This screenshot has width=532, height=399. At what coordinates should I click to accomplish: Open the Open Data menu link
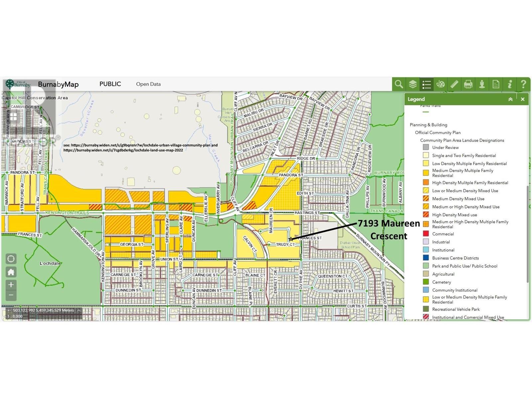[x=148, y=84]
